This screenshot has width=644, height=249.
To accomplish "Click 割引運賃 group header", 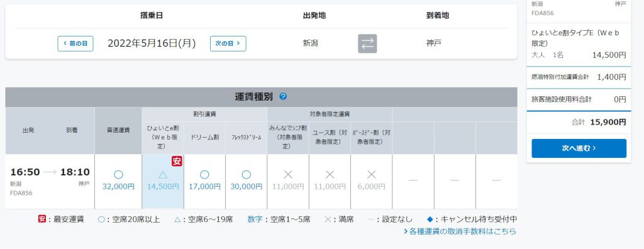I will tap(204, 114).
